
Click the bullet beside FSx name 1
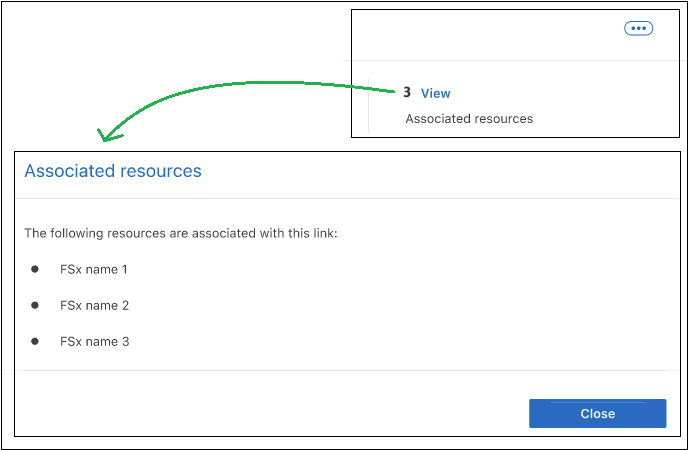pyautogui.click(x=35, y=269)
